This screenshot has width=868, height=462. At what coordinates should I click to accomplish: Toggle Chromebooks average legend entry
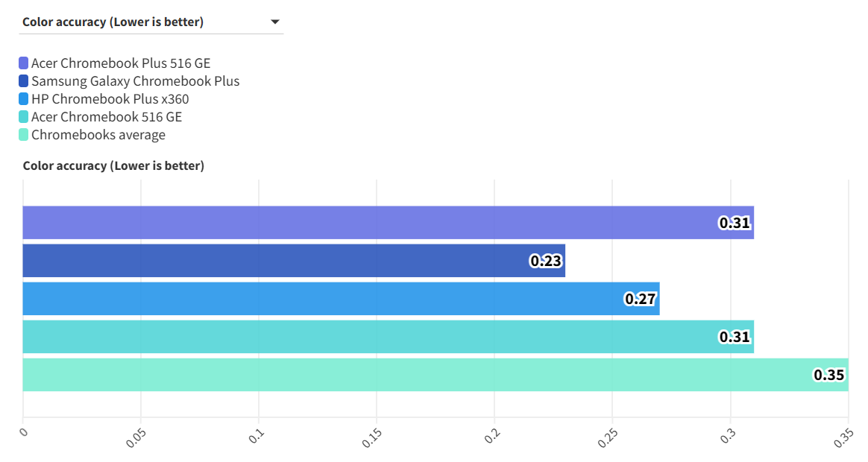(98, 135)
